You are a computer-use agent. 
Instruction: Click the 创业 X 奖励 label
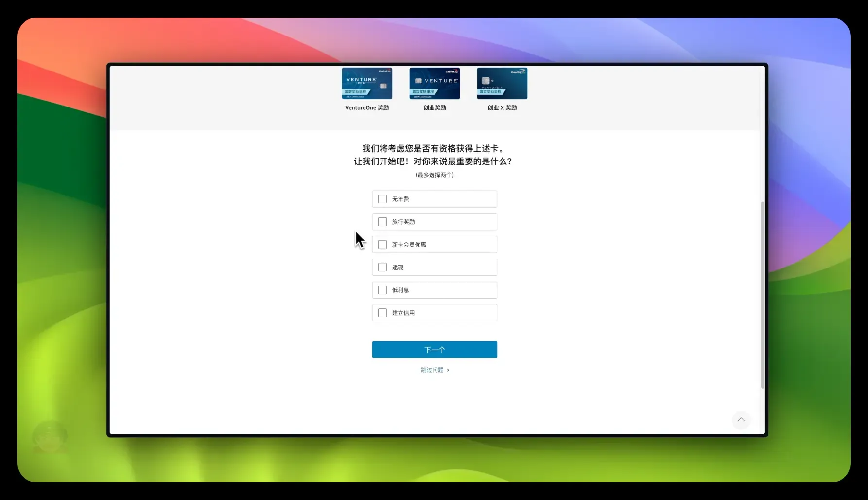click(502, 108)
